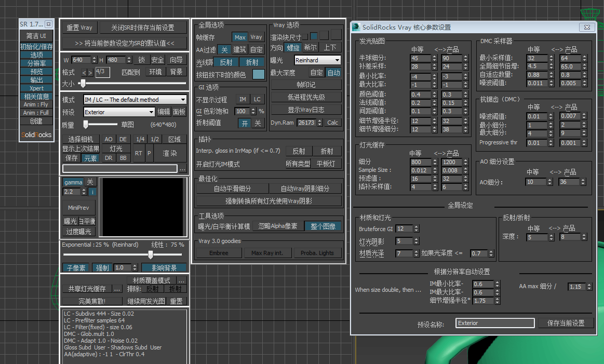Click the gamma info 'i' button
604x364 pixels.
tap(91, 192)
